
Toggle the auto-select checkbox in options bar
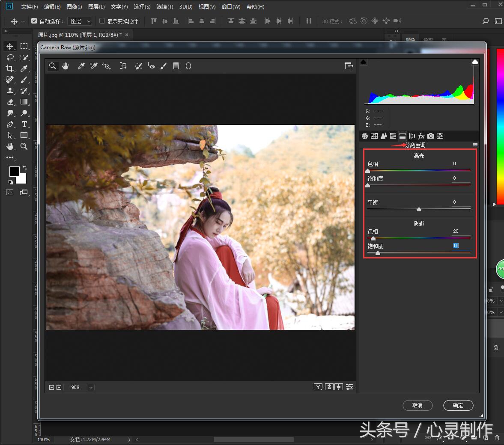(x=34, y=21)
